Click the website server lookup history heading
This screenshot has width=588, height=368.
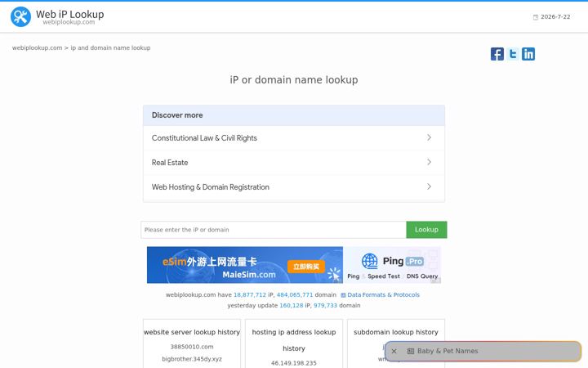tap(192, 332)
